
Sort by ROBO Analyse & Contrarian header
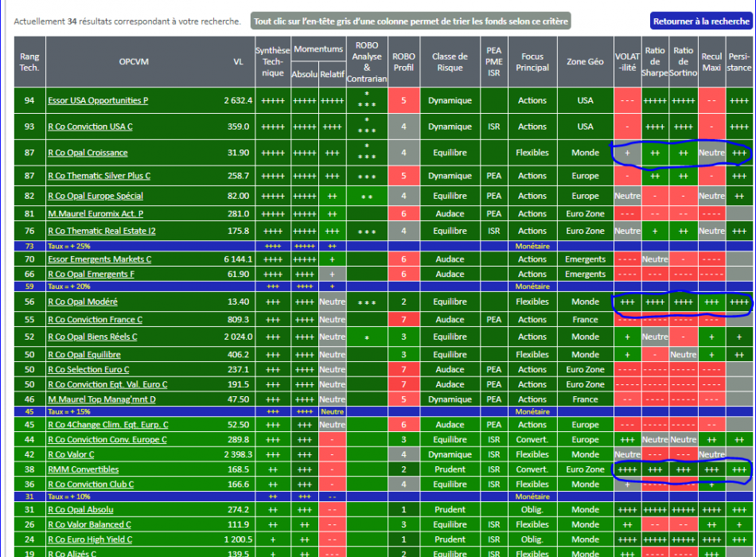click(367, 62)
